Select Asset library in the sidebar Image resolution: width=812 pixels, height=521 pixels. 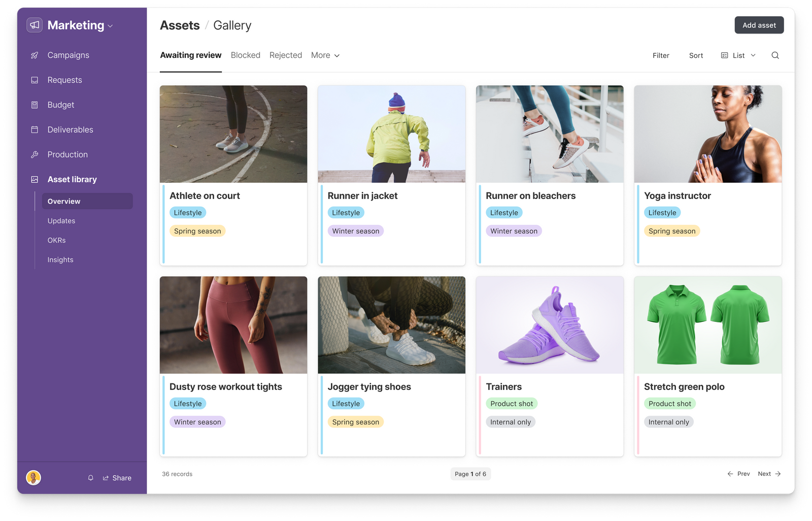72,180
